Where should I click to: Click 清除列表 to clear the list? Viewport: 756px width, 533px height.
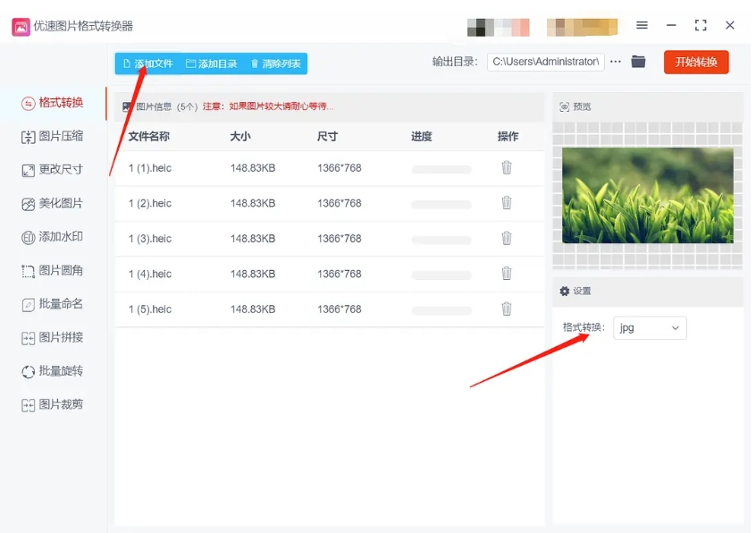(x=276, y=63)
